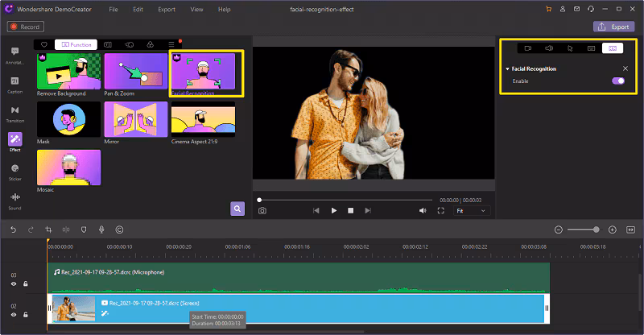Open the Fit zoom dropdown

472,211
